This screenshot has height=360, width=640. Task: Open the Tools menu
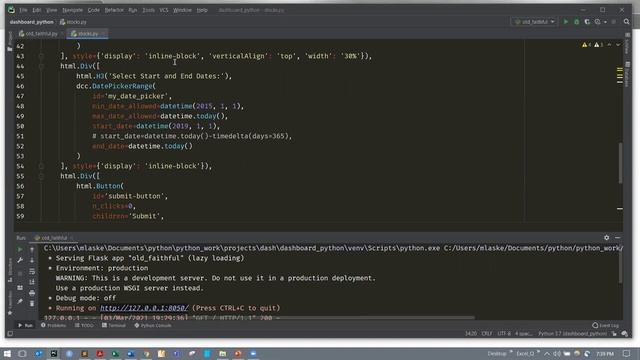click(x=148, y=10)
